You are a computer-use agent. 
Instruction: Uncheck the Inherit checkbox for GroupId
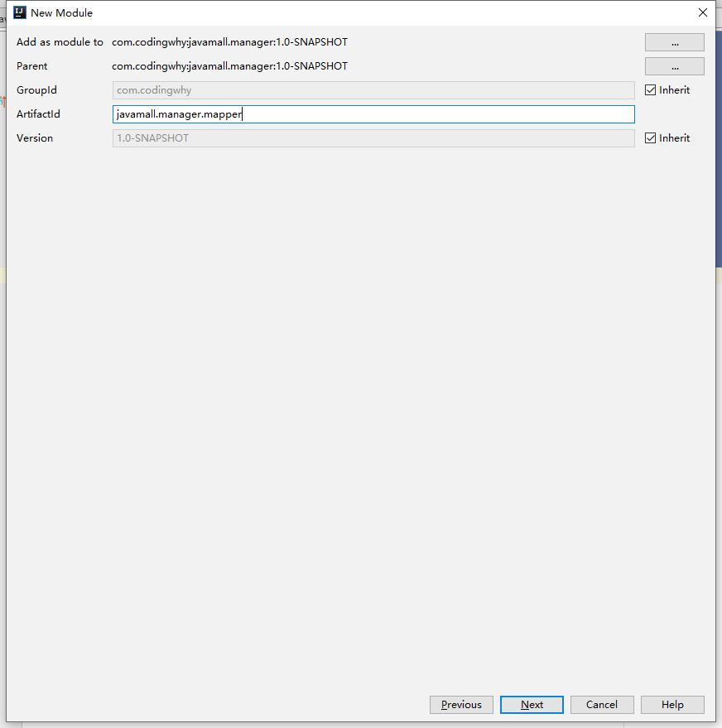tap(651, 90)
